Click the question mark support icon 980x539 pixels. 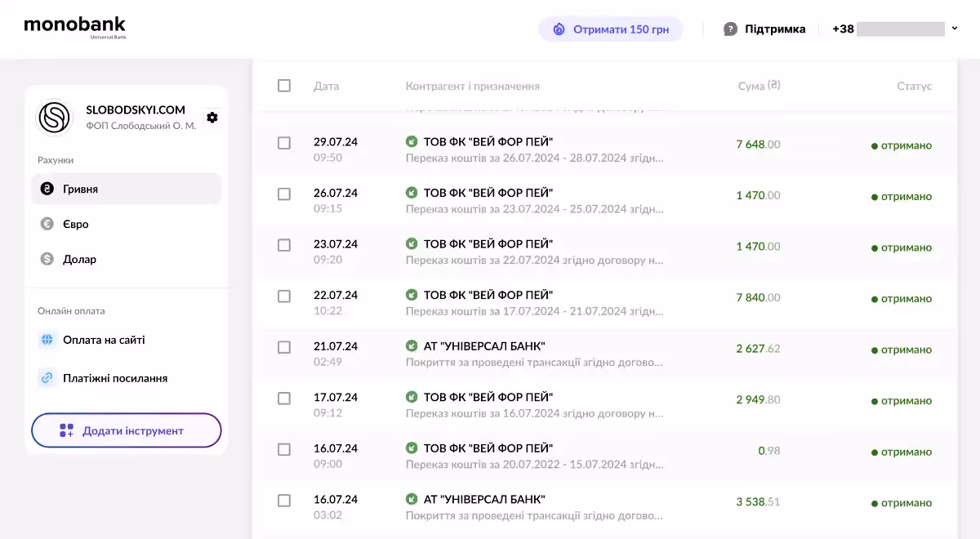731,29
